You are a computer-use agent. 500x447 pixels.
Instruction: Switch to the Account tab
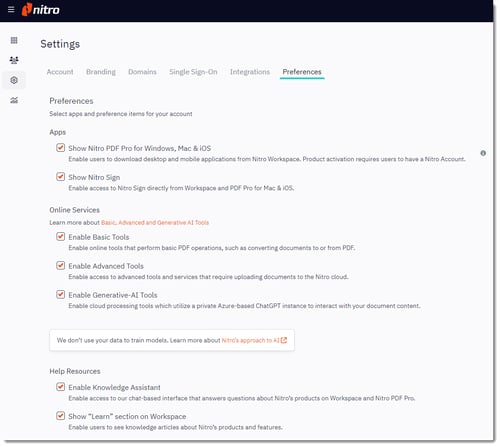[60, 72]
